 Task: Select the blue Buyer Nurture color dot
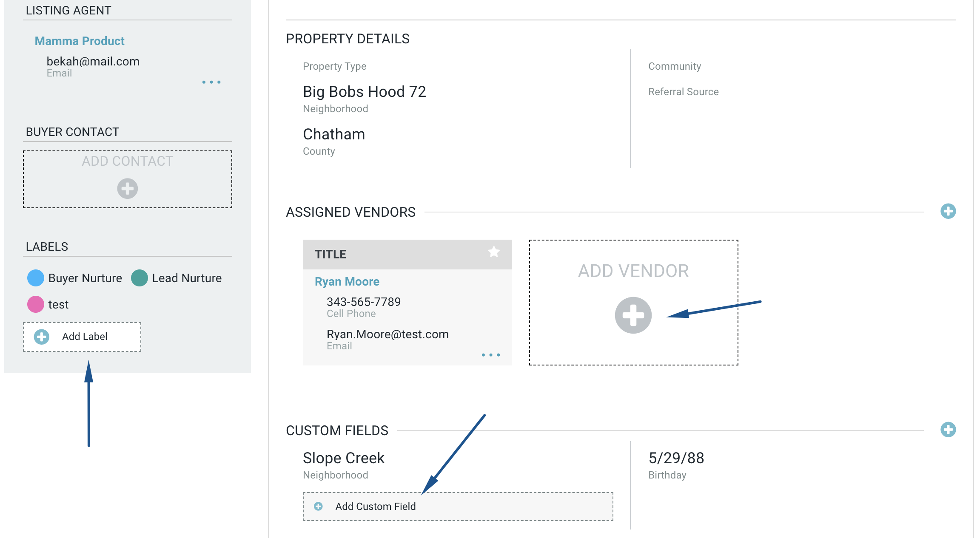tap(35, 278)
